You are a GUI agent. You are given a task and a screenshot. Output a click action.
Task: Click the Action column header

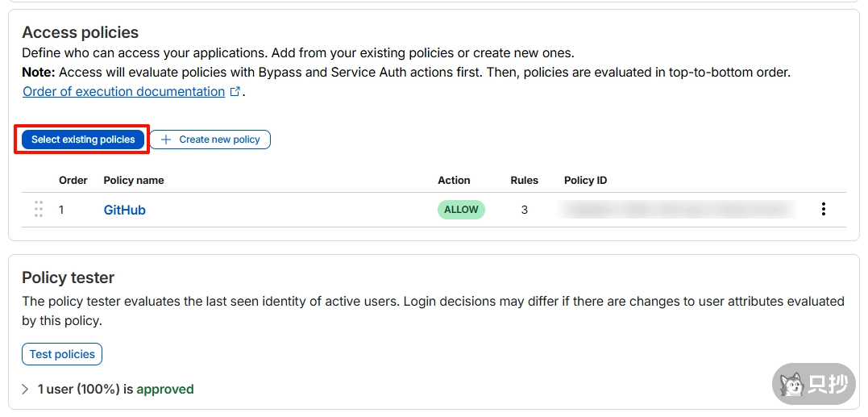tap(454, 181)
